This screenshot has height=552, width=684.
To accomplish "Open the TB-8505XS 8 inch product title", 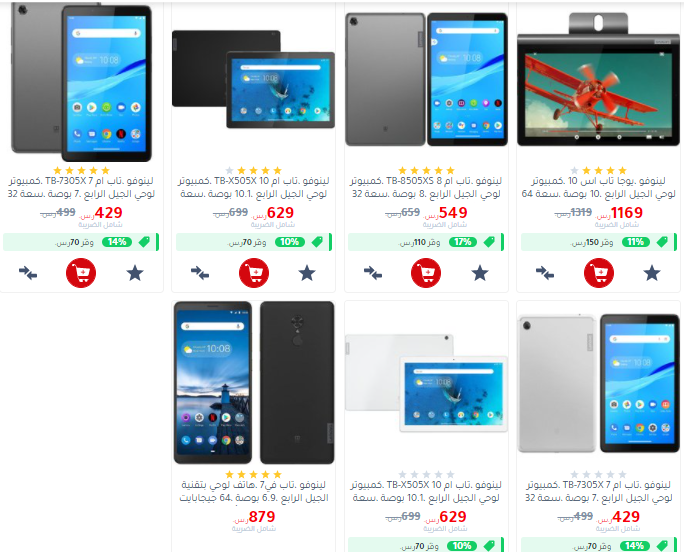I will [426, 187].
